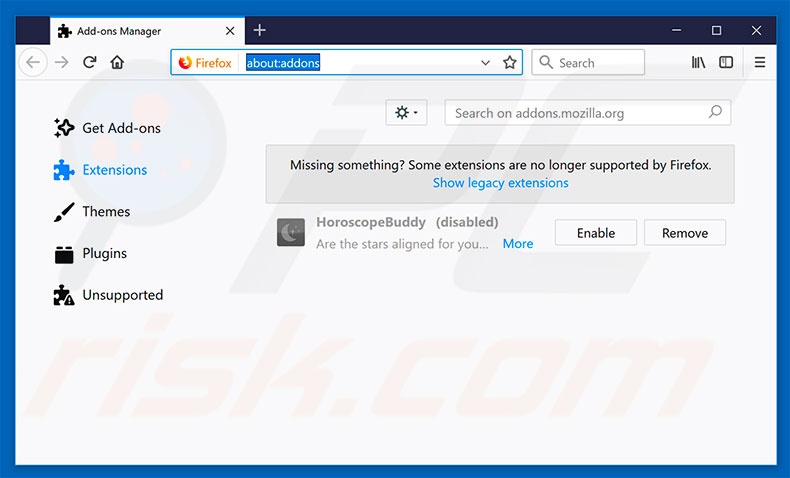
Task: Click More link for HoroscopeBuddy description
Action: (517, 243)
